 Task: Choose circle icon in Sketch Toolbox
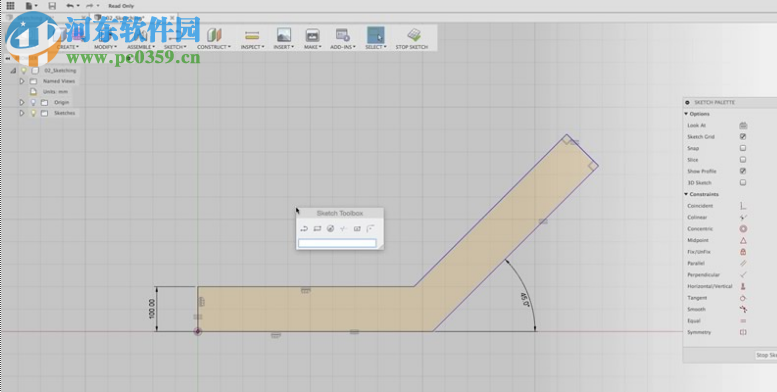(331, 228)
